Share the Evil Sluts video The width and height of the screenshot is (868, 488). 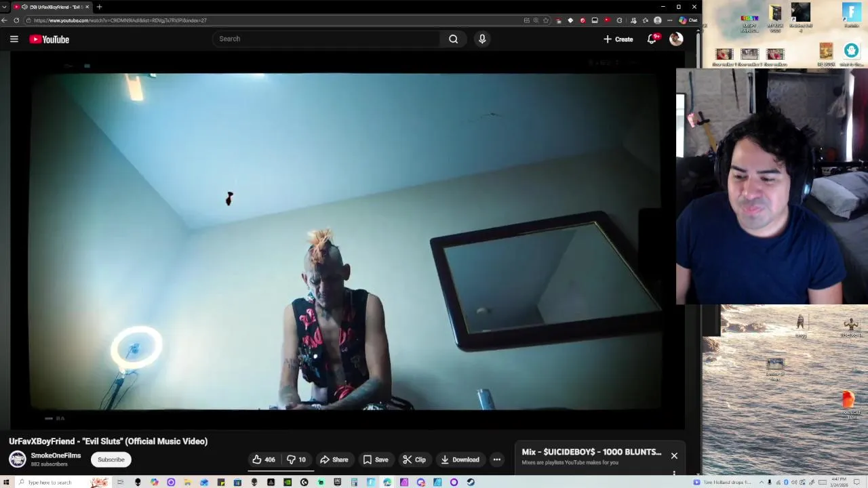(334, 460)
